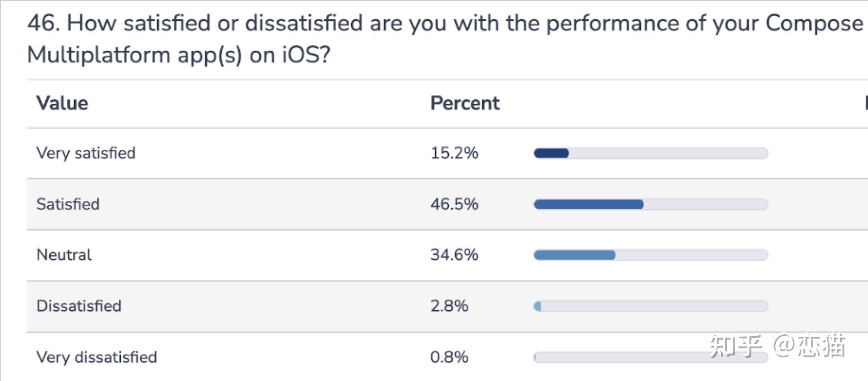Viewport: 868px width, 381px height.
Task: Click the Satisfied row percentage bar
Action: point(651,204)
